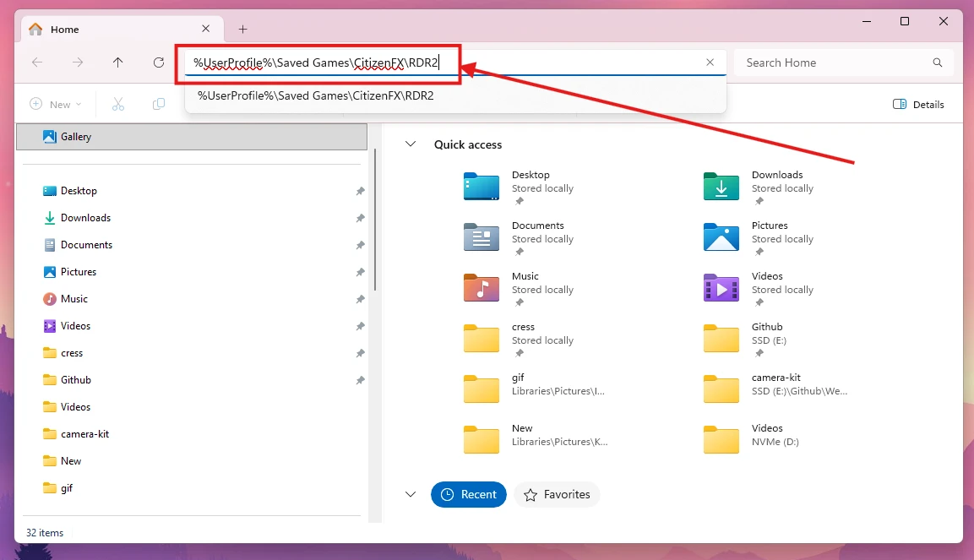Screen dimensions: 974x560
Task: Click the Recent button
Action: [469, 494]
